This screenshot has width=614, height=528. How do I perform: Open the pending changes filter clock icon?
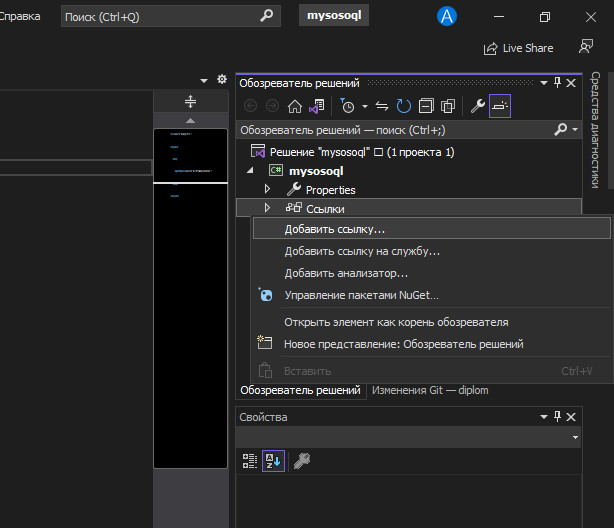click(347, 106)
